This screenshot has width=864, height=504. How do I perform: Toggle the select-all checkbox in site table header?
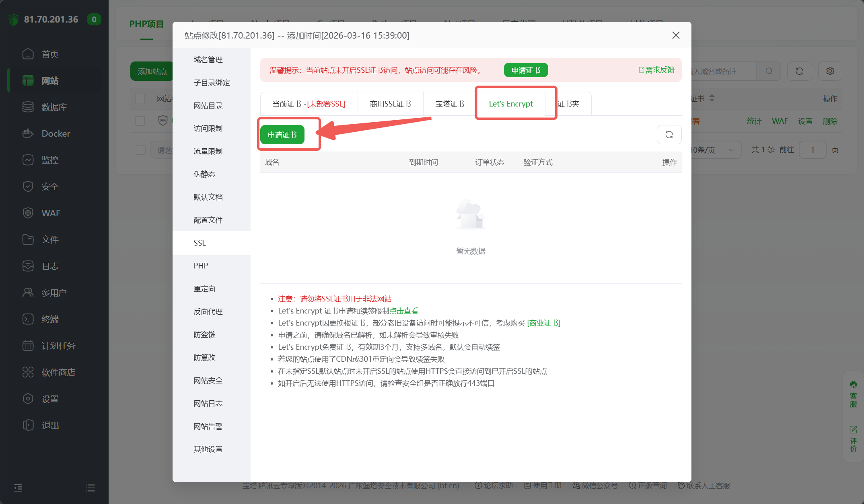(x=140, y=98)
